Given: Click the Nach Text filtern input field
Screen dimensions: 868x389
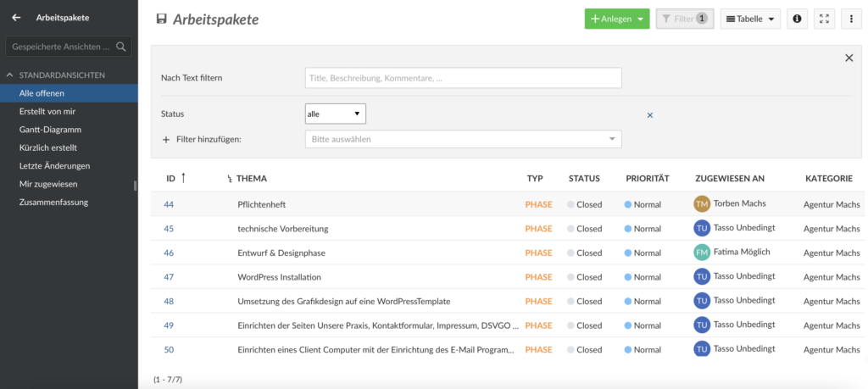Looking at the screenshot, I should [464, 78].
